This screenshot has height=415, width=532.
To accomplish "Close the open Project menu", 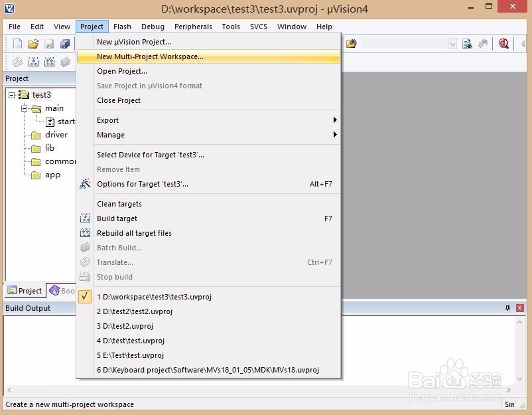I will (x=92, y=27).
